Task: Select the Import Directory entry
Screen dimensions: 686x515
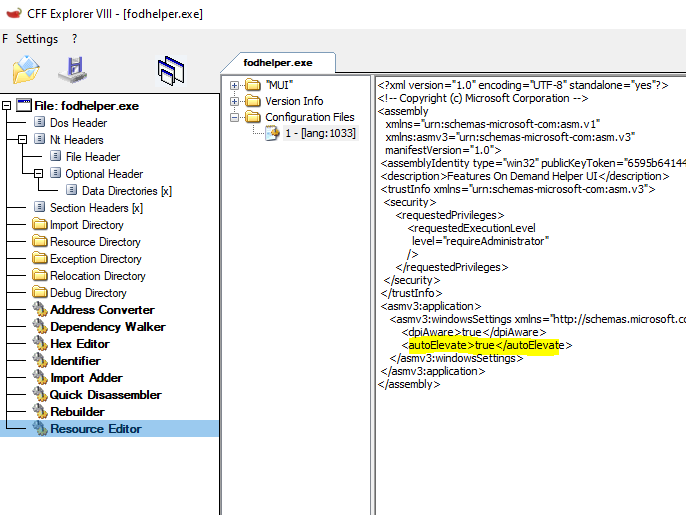Action: coord(86,225)
